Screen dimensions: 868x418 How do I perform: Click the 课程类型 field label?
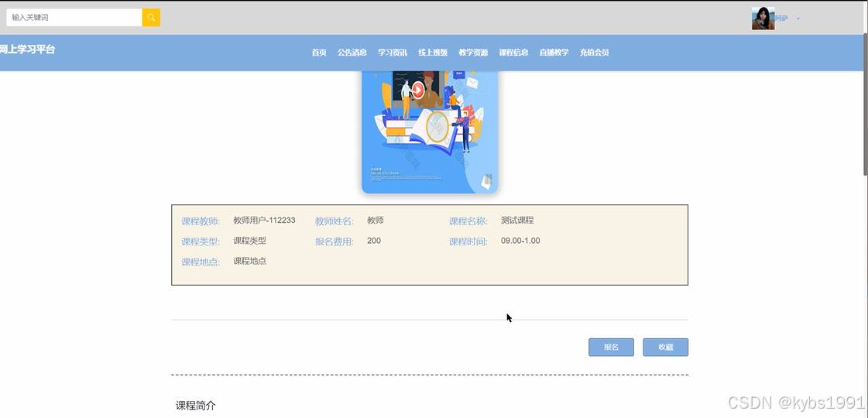tap(201, 242)
